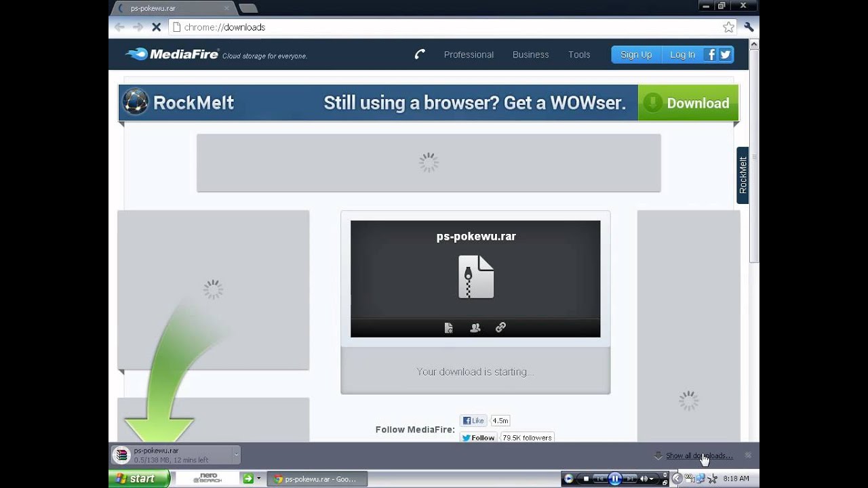Screen dimensions: 868x488
Task: Open a new browser tab
Action: (248, 8)
